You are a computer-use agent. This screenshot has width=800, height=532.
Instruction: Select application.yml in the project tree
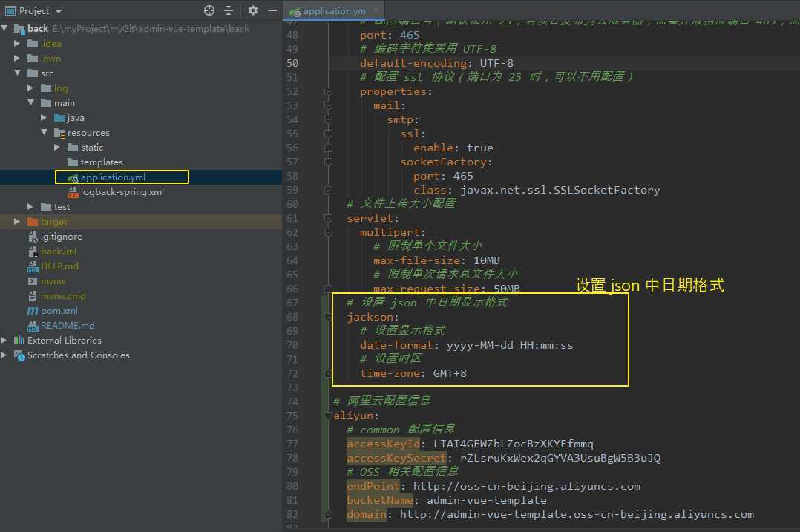coord(113,177)
